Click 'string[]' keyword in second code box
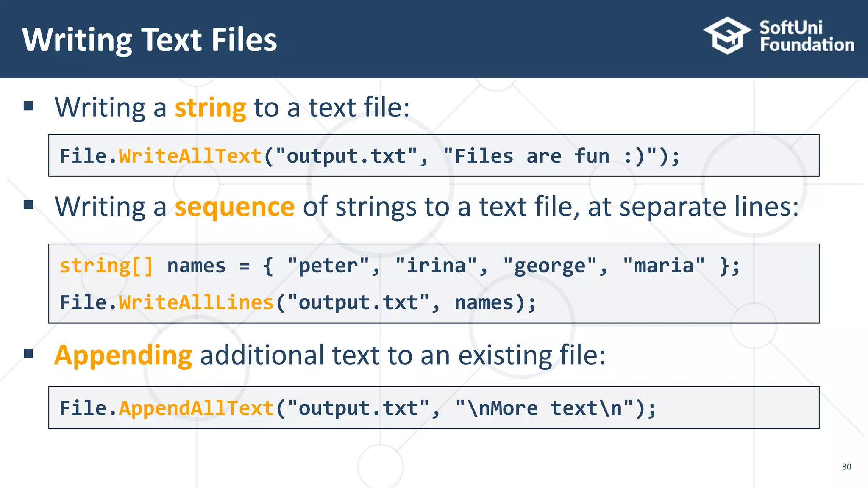Screen dimensions: 868x488 (x=106, y=266)
